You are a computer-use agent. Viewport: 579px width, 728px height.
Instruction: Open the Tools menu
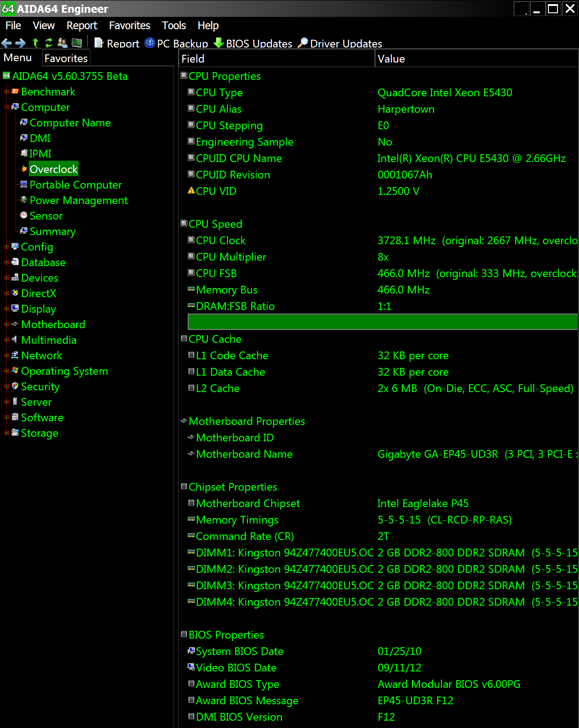(x=174, y=26)
